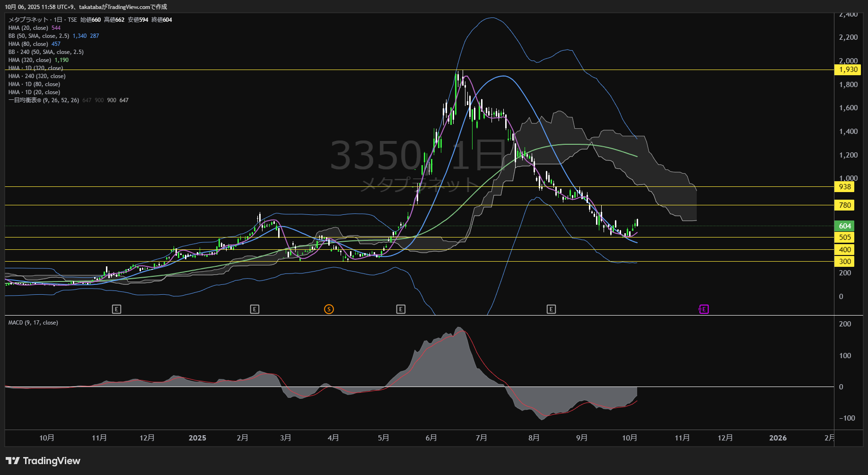Click the HMA (320, close) legend entry

pos(29,60)
